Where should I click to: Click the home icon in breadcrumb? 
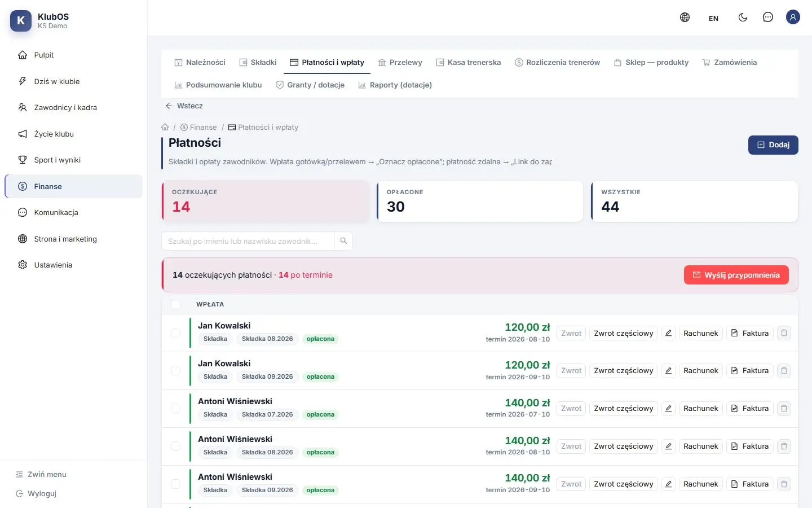(x=165, y=127)
